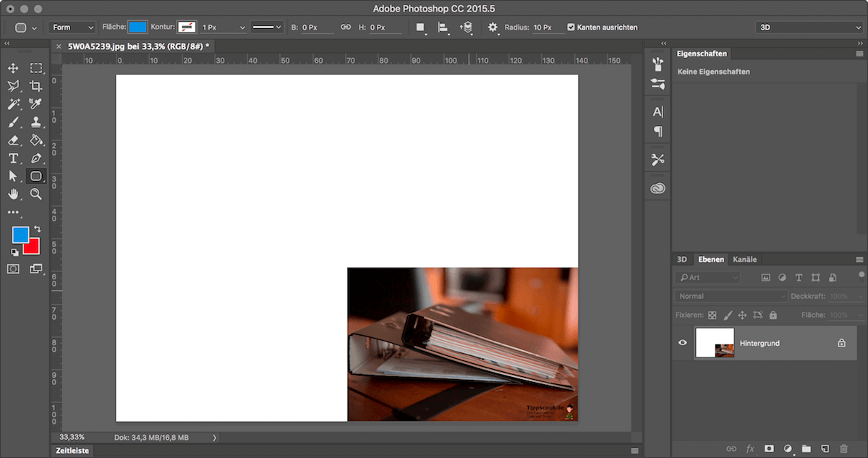Viewport: 868px width, 458px height.
Task: Select the 5W0A5239.jpg document tab
Action: tap(138, 46)
